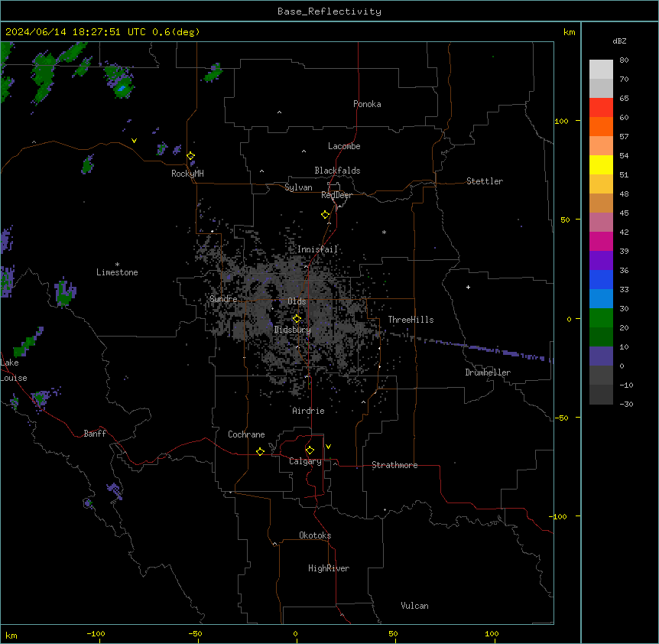The image size is (659, 644).
Task: Select the slate purple 10 dBZ swatch
Action: 601,356
